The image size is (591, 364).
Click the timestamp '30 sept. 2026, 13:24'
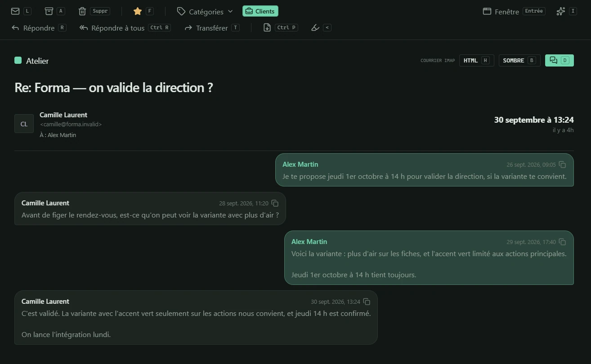336,302
